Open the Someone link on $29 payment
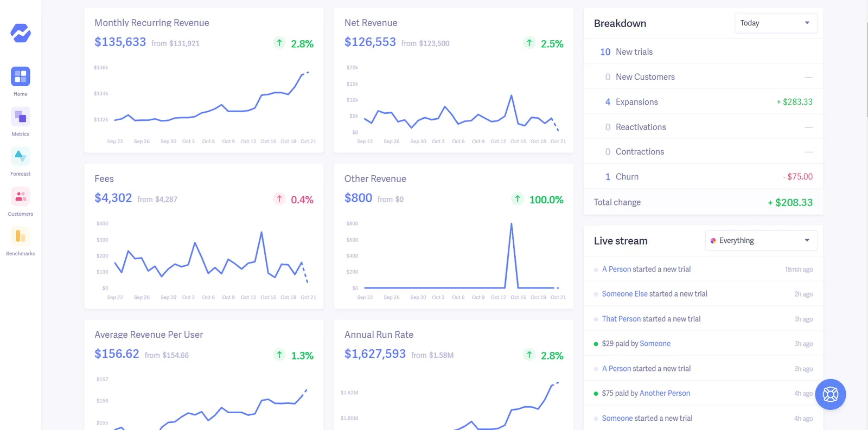Image resolution: width=868 pixels, height=430 pixels. (655, 344)
